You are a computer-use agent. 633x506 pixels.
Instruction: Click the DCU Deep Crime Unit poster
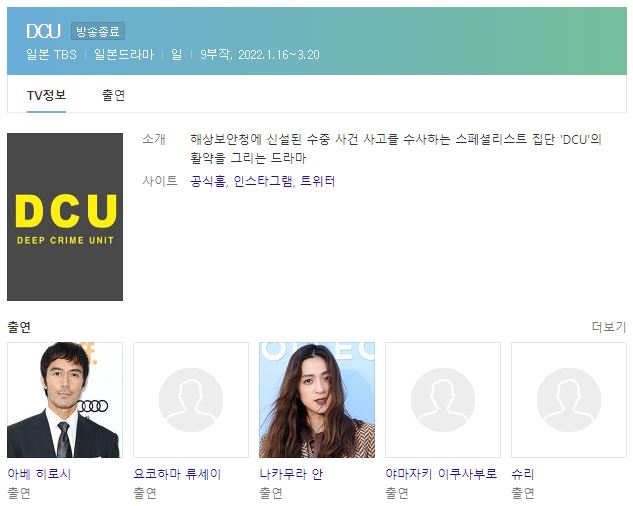[x=65, y=217]
